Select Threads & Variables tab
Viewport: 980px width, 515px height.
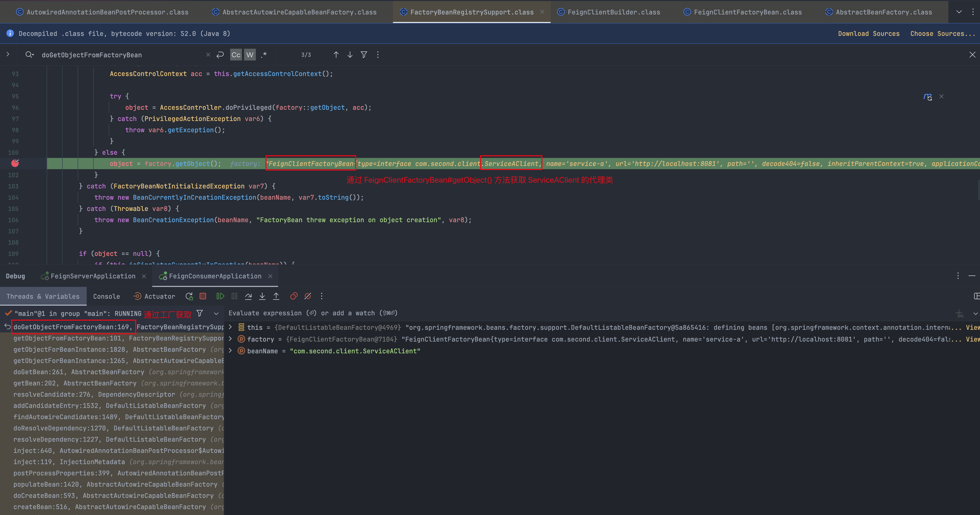[43, 297]
